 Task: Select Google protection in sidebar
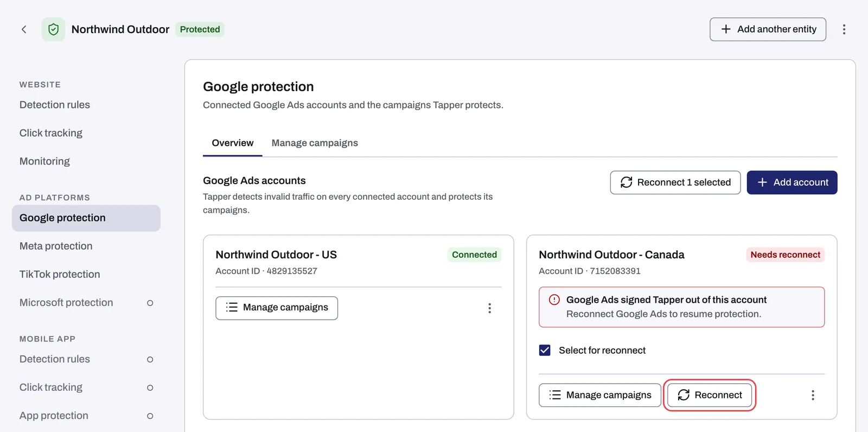click(86, 218)
